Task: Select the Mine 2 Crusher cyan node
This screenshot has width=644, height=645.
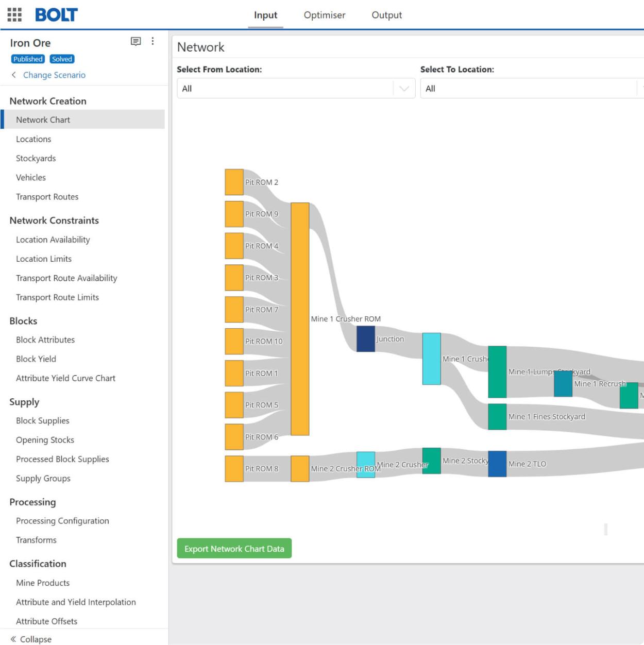Action: pyautogui.click(x=366, y=465)
